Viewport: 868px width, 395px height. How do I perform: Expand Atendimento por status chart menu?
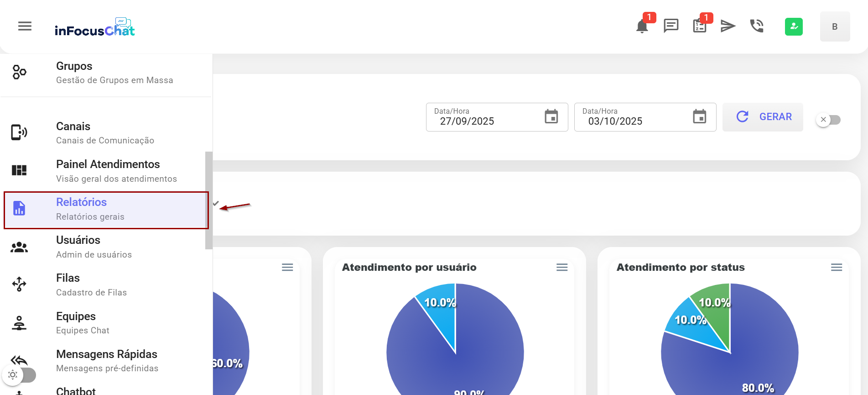836,267
